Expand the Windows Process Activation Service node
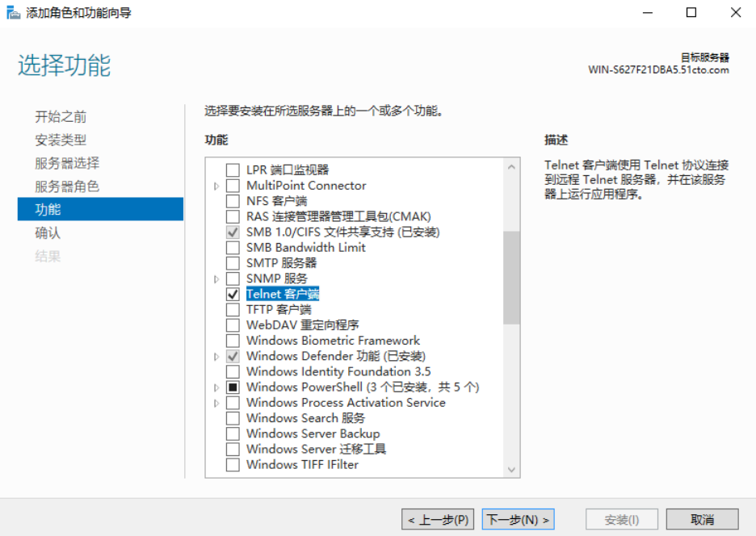Viewport: 756px width, 536px height. click(x=216, y=403)
